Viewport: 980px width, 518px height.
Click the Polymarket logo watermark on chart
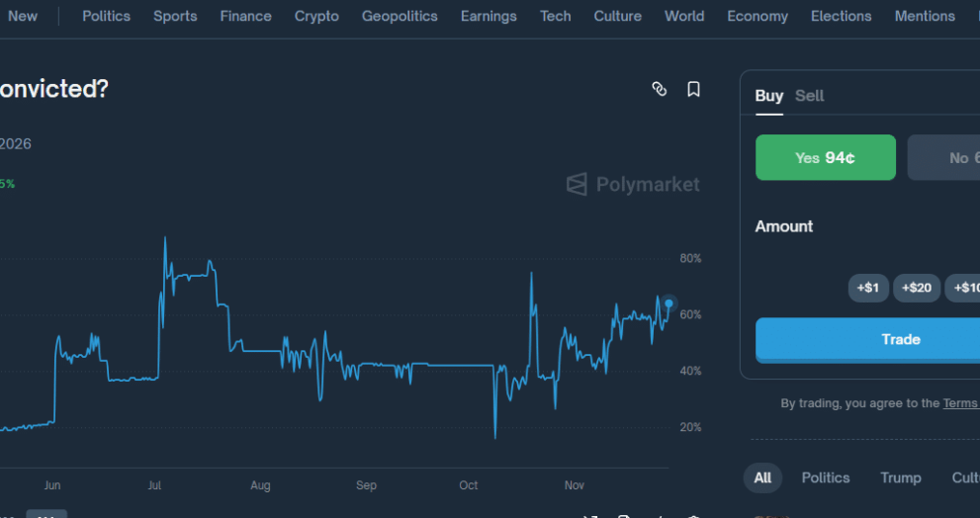pos(633,185)
